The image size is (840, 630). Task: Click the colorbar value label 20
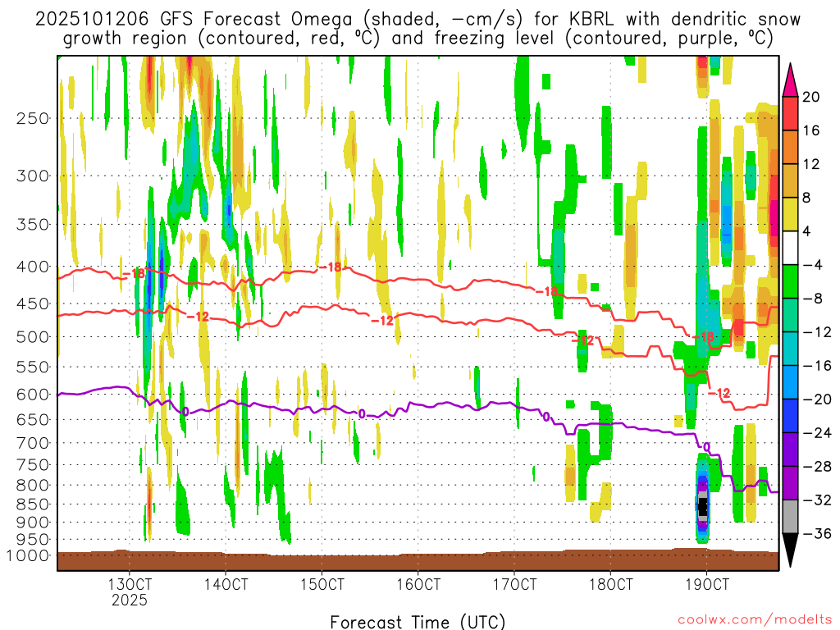tap(811, 97)
